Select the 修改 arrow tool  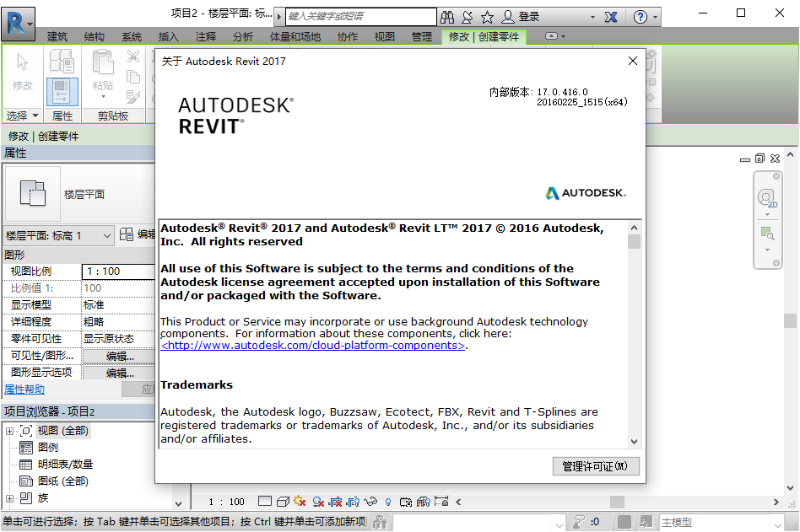click(x=23, y=72)
